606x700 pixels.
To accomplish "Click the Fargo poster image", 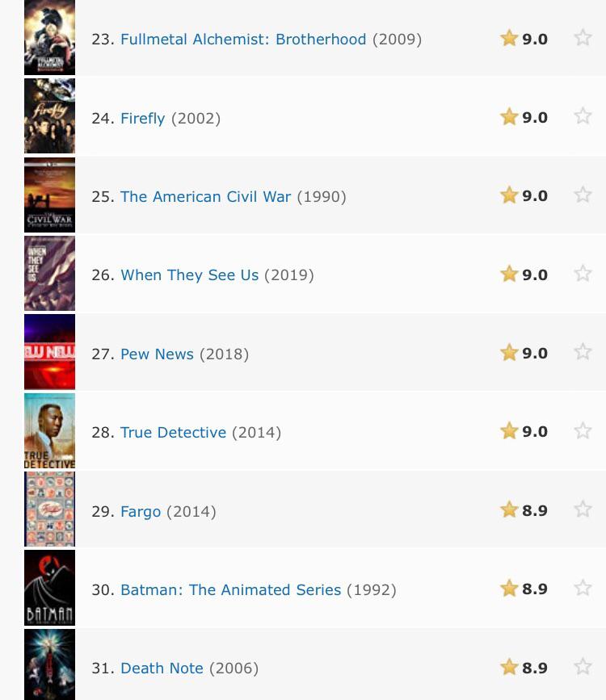I will (49, 509).
